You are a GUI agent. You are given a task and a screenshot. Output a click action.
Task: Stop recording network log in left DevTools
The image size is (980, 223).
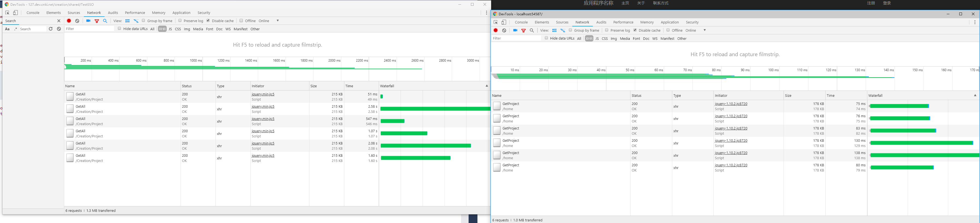(x=69, y=21)
